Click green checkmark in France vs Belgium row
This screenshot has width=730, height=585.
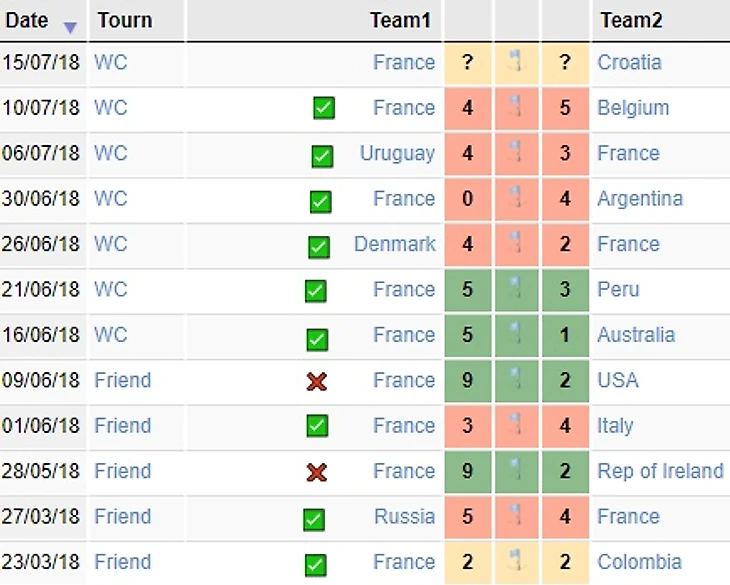[x=323, y=108]
